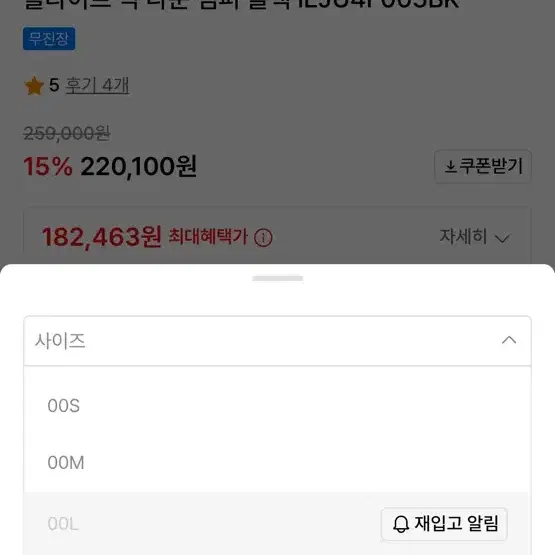This screenshot has width=555, height=555.
Task: Tap the gold star rating icon
Action: (x=34, y=86)
